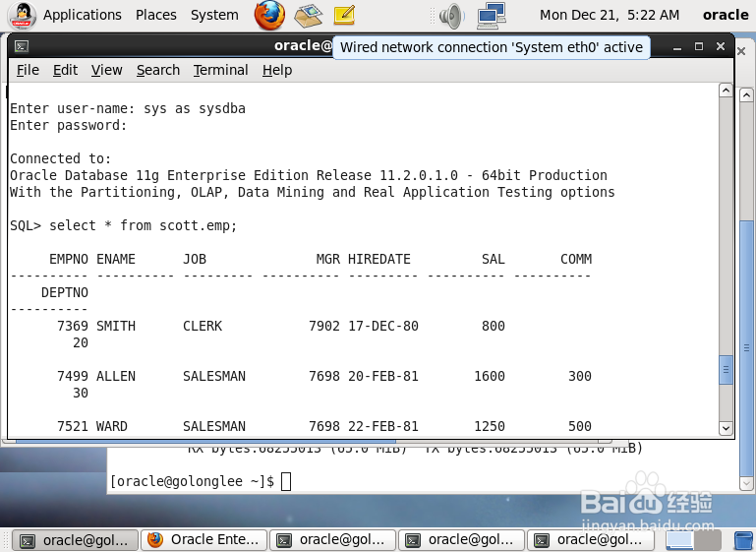The width and height of the screenshot is (756, 552).
Task: Open the Terminal menu
Action: (x=221, y=70)
